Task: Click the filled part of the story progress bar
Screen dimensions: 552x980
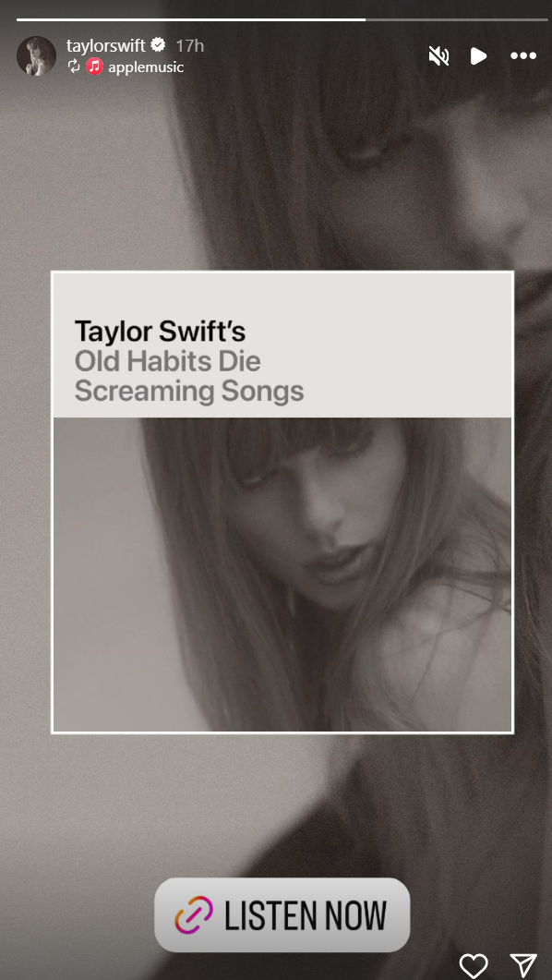Action: click(x=191, y=20)
